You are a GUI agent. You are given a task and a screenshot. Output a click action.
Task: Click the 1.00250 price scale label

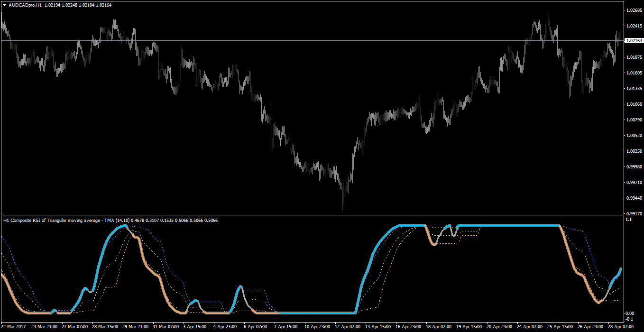pos(634,151)
